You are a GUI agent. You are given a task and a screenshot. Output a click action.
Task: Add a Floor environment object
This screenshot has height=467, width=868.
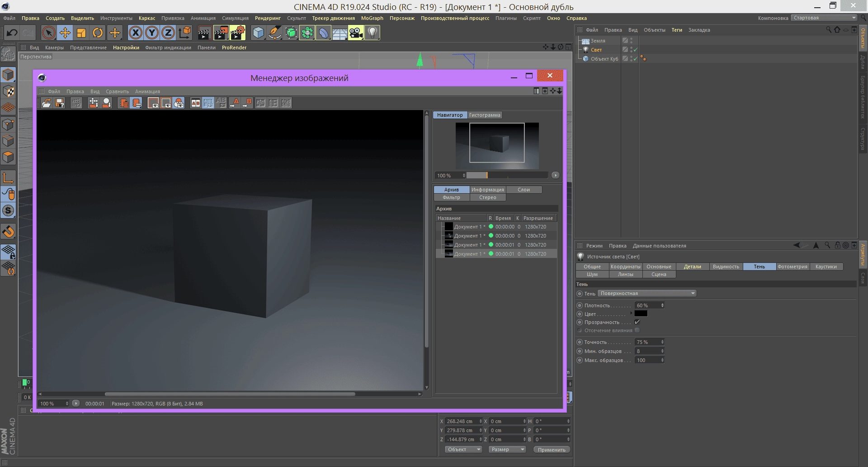click(340, 33)
